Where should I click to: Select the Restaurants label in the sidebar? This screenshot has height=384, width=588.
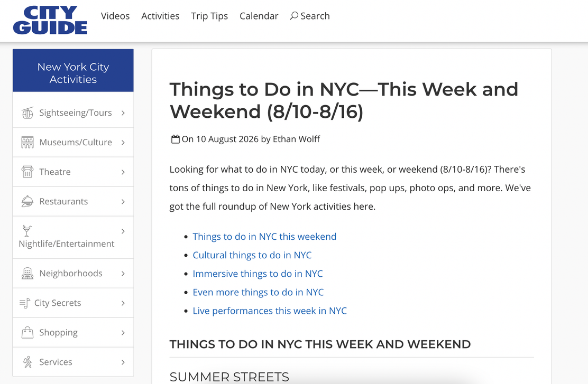point(63,202)
